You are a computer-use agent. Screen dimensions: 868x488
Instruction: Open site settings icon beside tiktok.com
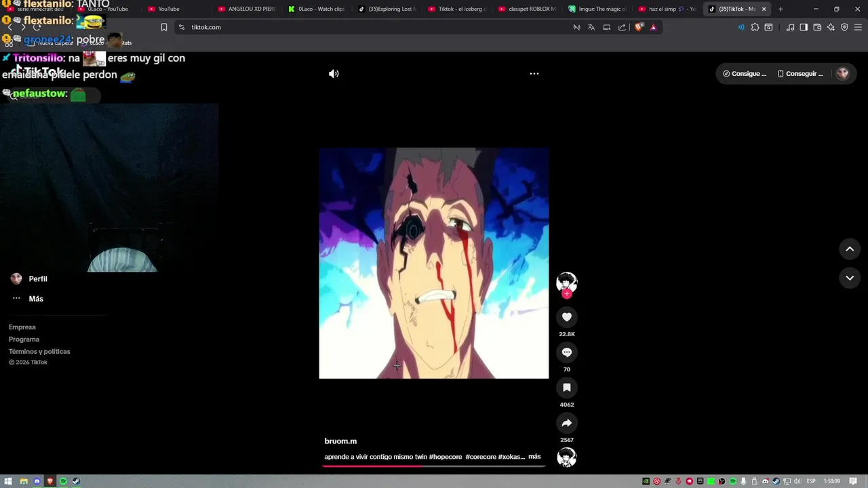[181, 27]
